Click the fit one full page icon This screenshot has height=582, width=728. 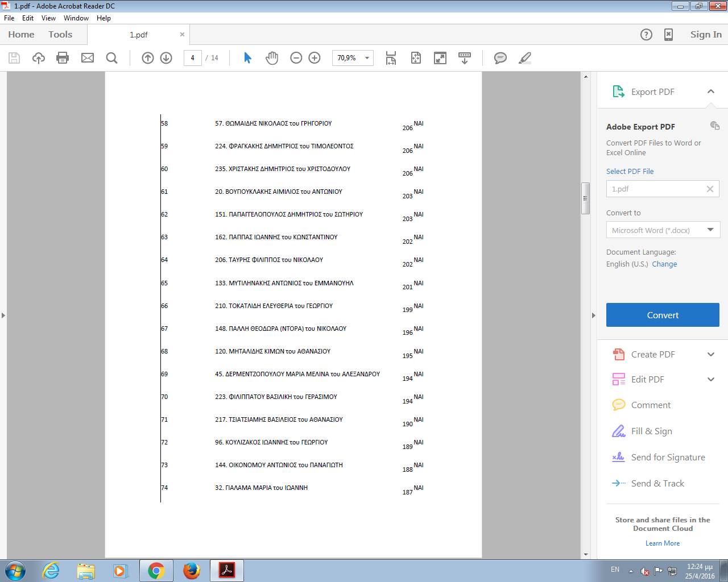[x=416, y=58]
